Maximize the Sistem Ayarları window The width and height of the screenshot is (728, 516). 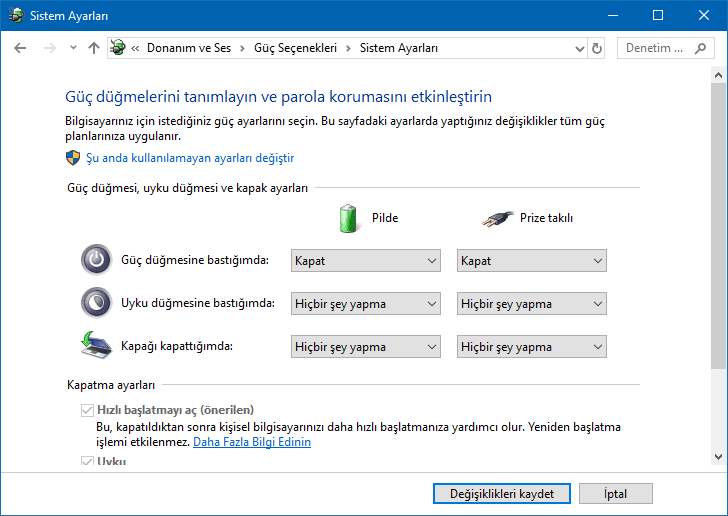[658, 15]
